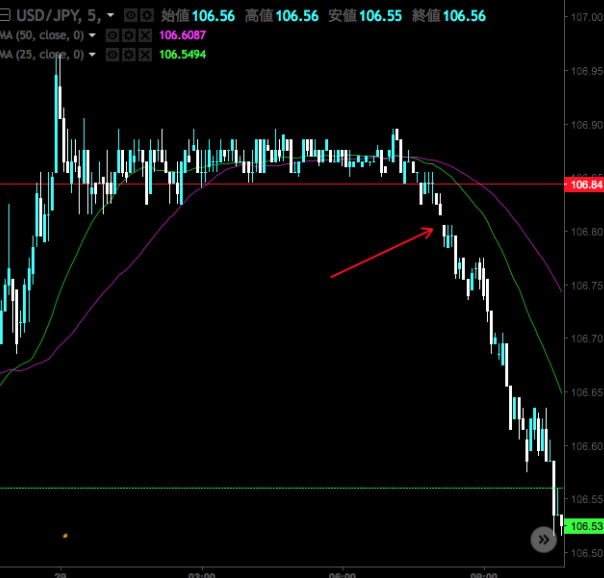Click the 106.70 price scale label

coord(587,339)
